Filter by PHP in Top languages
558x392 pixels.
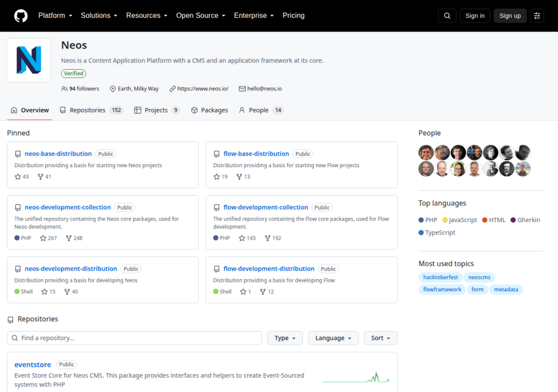click(x=428, y=220)
